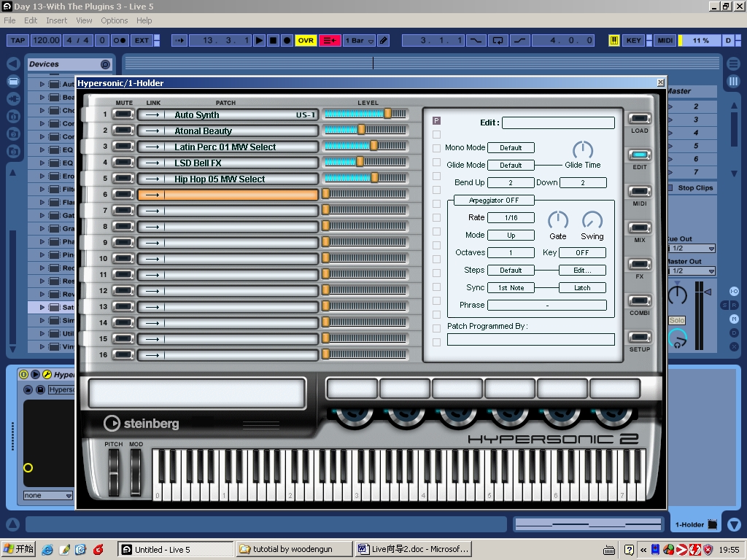
Task: Open the arpeggiator Mode Up dropdown
Action: click(x=511, y=236)
